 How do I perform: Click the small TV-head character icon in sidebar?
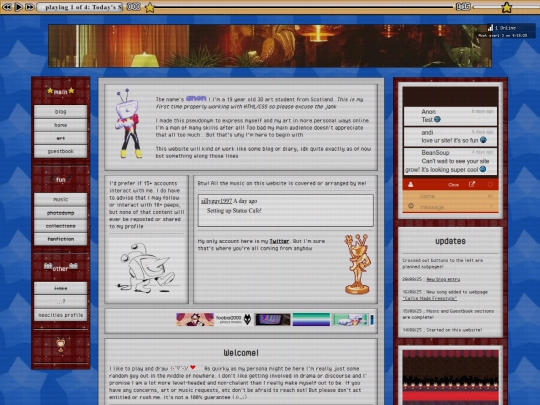click(61, 344)
